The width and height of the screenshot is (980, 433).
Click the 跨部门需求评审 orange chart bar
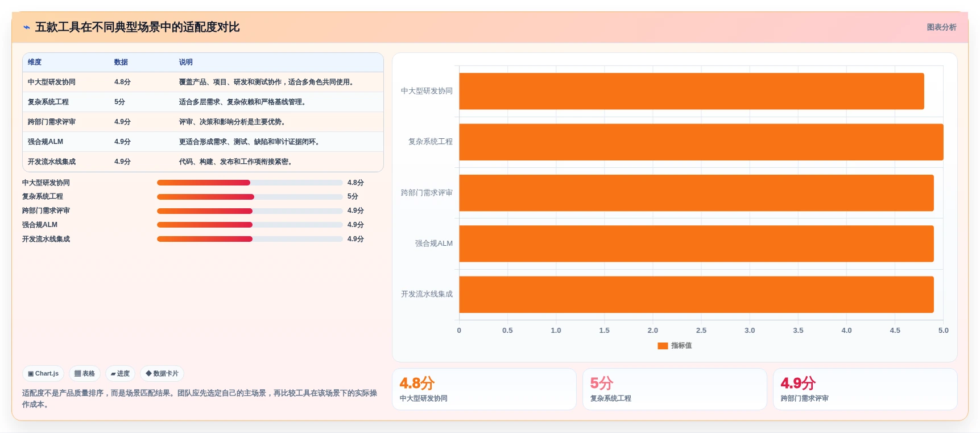tap(697, 193)
